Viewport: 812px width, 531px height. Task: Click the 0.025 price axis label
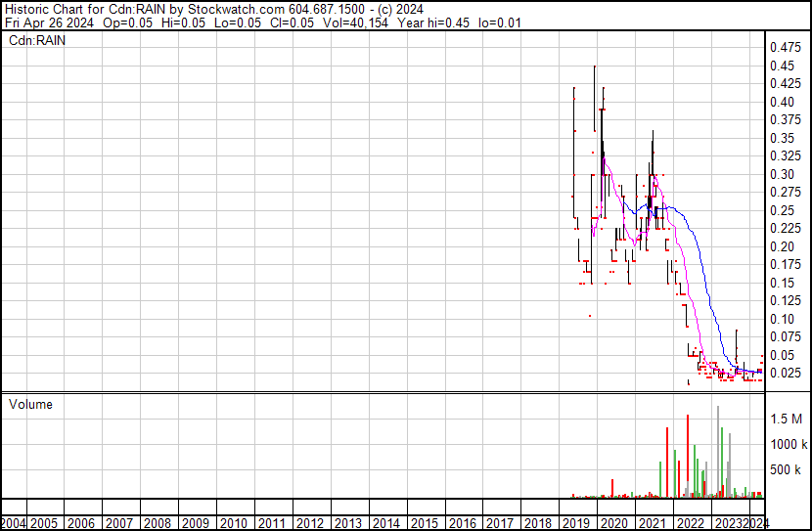click(x=786, y=374)
